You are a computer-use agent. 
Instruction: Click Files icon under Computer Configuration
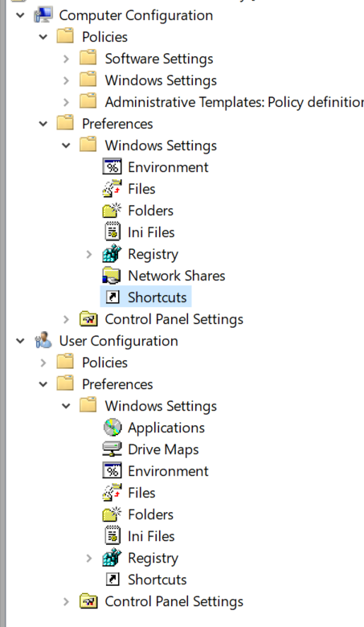[x=112, y=189]
